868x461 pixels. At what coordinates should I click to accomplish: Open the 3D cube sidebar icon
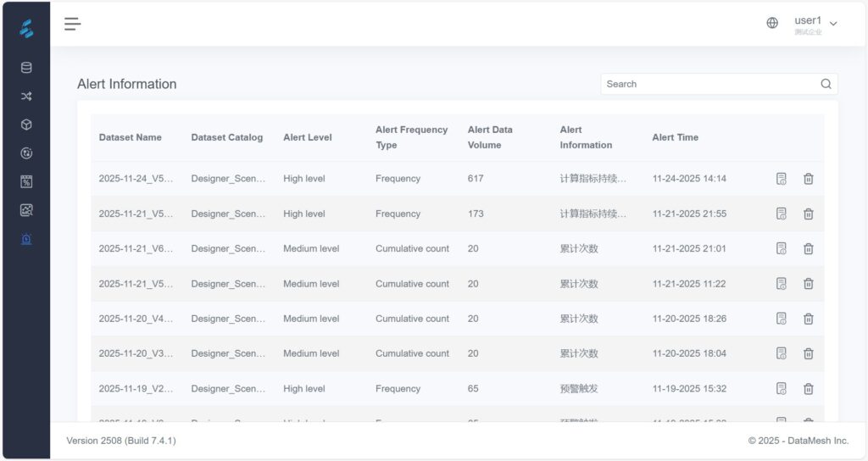pyautogui.click(x=26, y=125)
